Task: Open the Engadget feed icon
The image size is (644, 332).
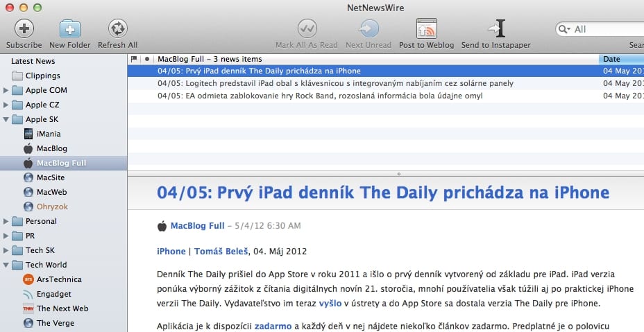Action: point(28,295)
